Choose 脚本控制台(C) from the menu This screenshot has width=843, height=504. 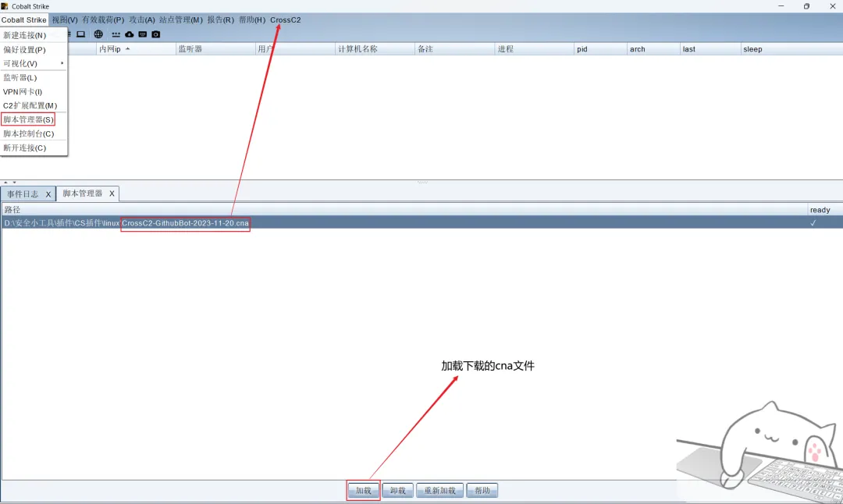coord(34,133)
